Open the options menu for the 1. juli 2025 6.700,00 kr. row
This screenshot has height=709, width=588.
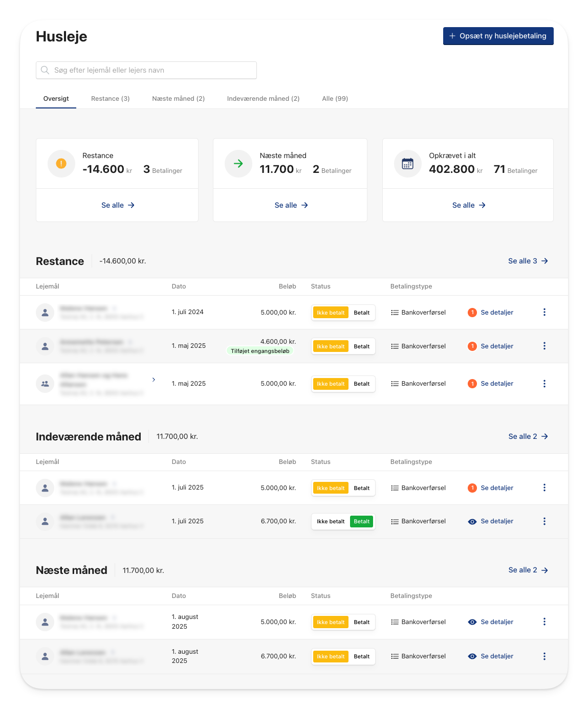tap(544, 521)
